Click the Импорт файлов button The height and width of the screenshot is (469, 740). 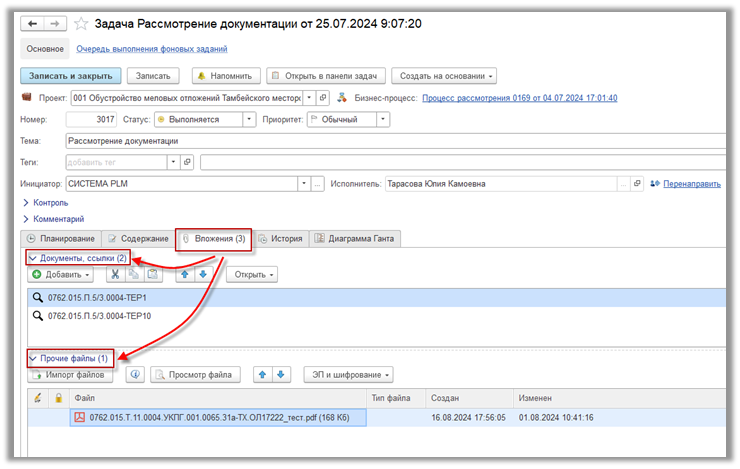69,375
